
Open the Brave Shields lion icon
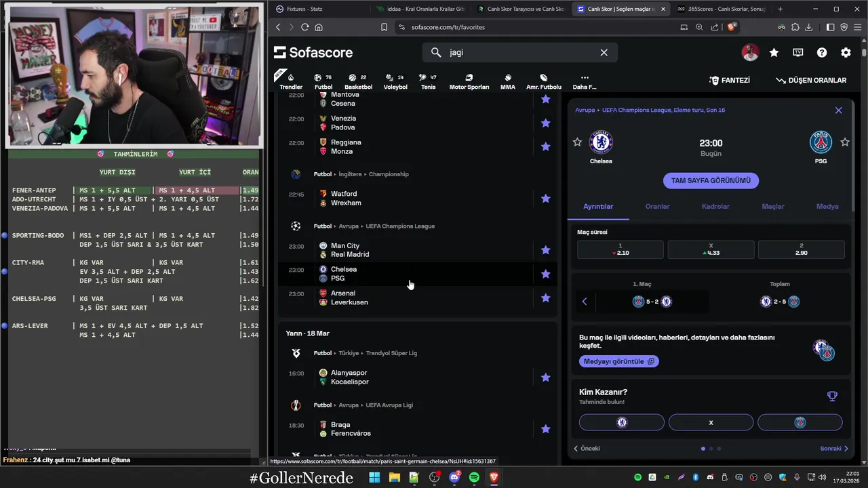[x=731, y=27]
